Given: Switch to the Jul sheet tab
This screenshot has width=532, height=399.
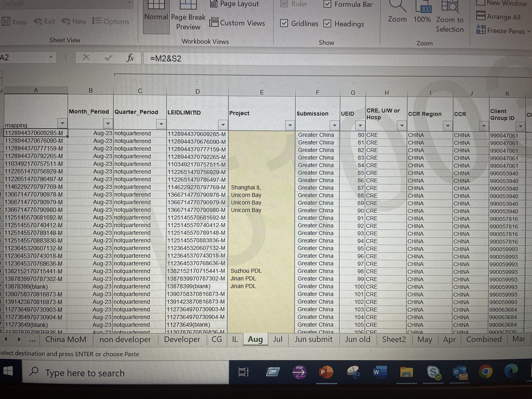Looking at the screenshot, I should (x=278, y=339).
